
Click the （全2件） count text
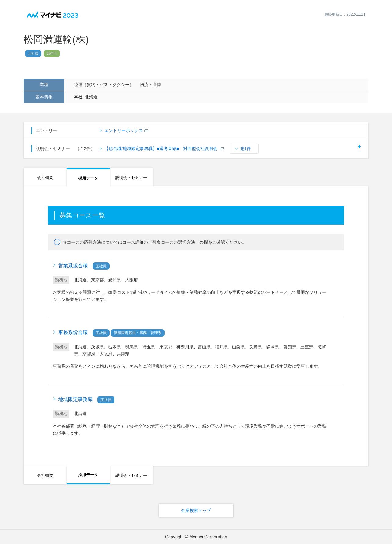[85, 148]
